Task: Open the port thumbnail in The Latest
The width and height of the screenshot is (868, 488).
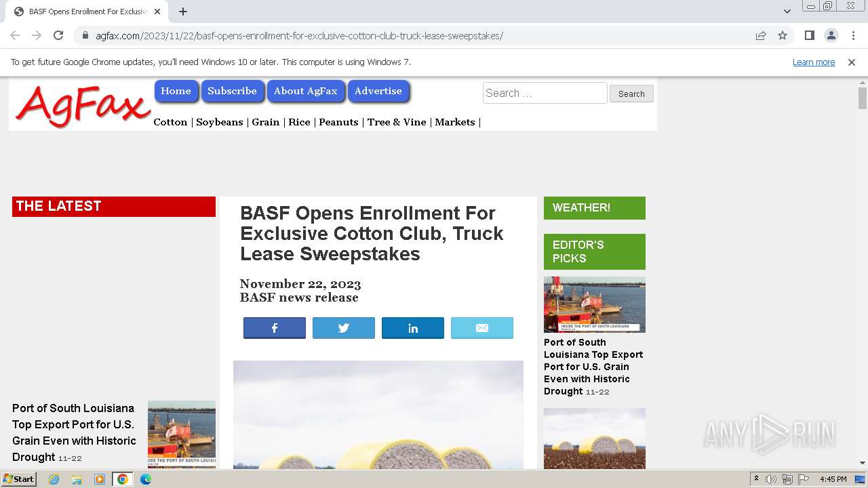Action: [182, 434]
